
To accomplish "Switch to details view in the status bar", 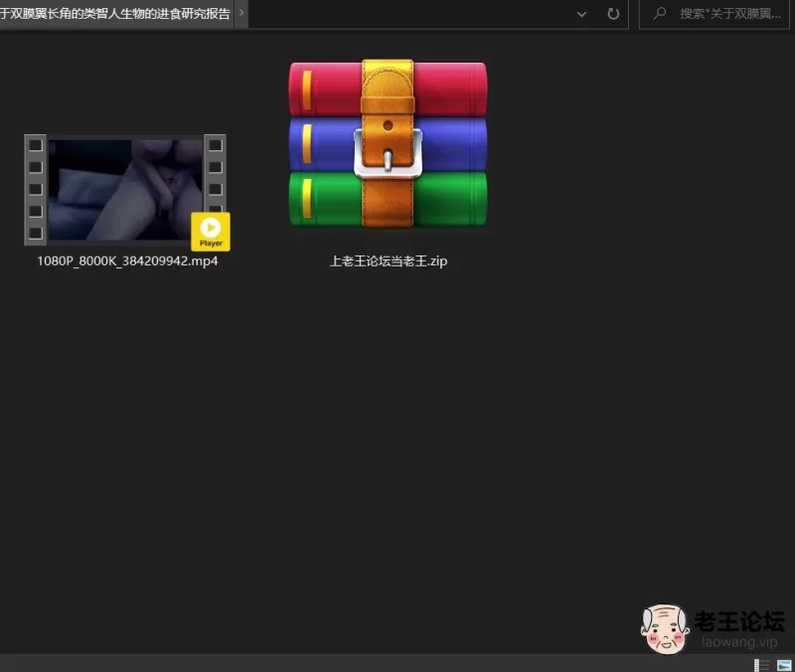I will (x=763, y=665).
